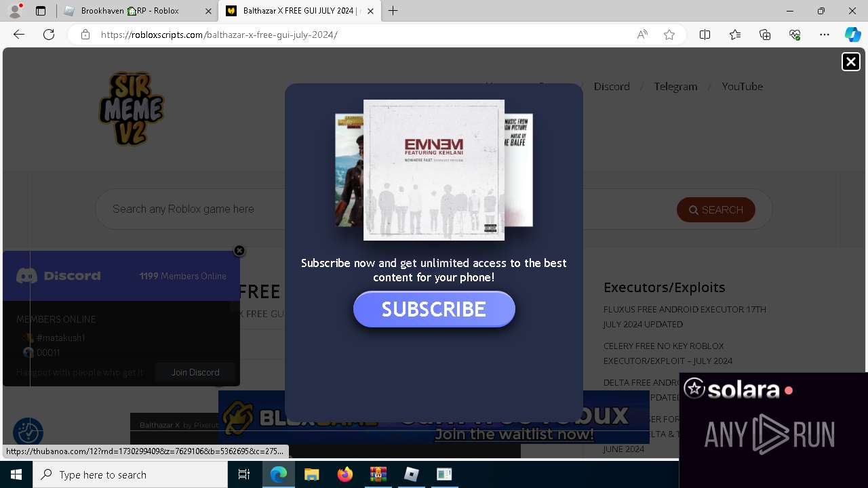
Task: Open the Edge profile icon
Action: click(14, 11)
